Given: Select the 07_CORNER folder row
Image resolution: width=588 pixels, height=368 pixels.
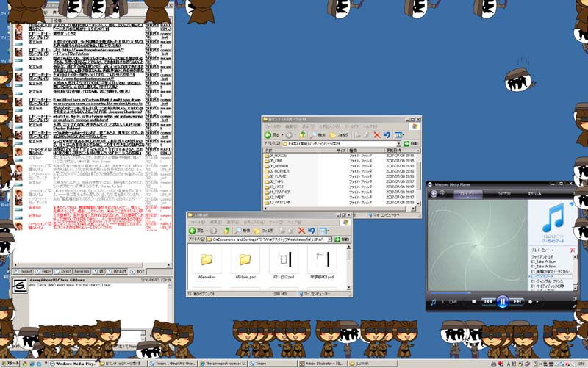Looking at the screenshot, I should 341,171.
